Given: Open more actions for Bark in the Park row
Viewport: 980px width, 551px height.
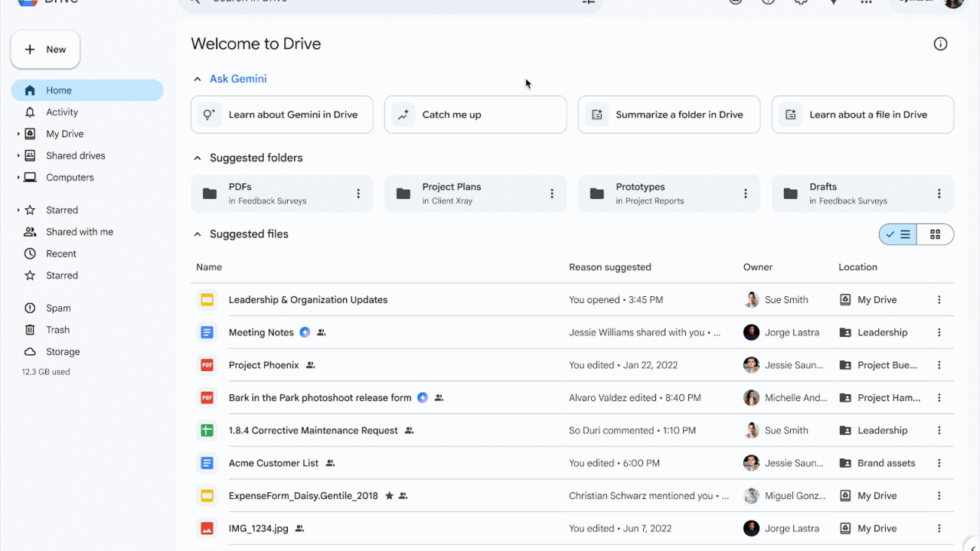Looking at the screenshot, I should point(939,398).
